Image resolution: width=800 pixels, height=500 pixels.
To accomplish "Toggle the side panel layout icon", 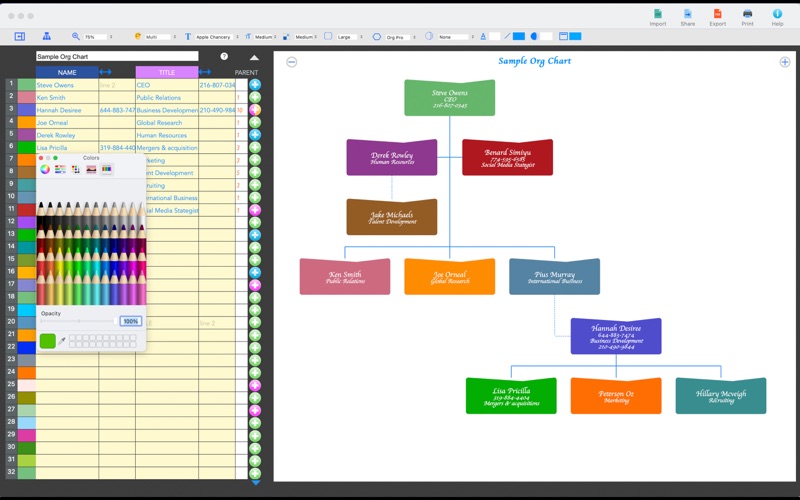I will click(19, 36).
